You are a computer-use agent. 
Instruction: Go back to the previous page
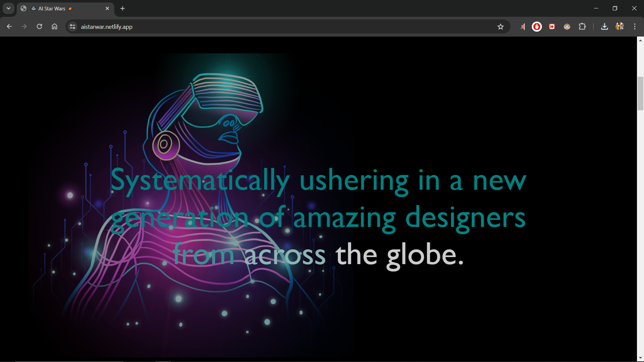tap(9, 26)
